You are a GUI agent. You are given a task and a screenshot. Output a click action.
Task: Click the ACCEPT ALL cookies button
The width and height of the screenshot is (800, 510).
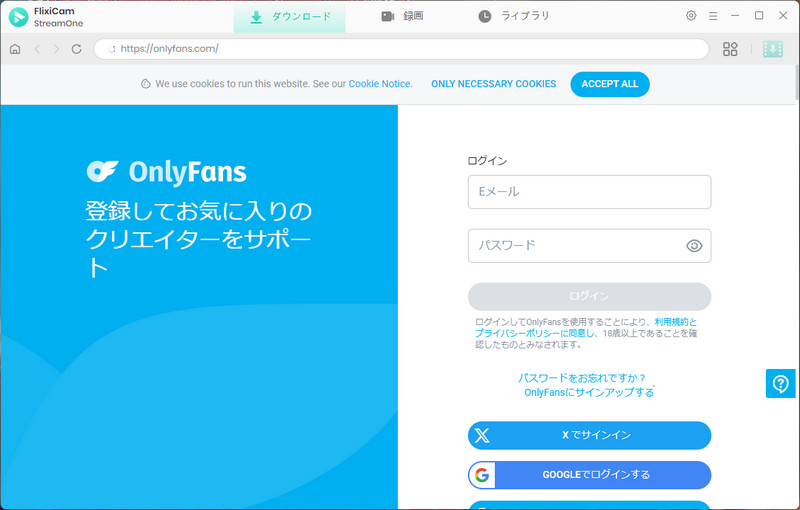610,84
